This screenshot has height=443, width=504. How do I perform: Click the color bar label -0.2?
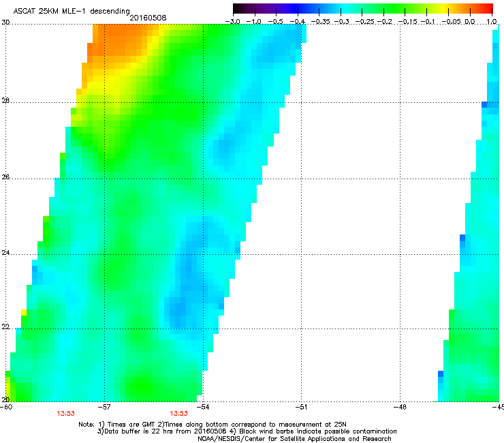point(385,22)
